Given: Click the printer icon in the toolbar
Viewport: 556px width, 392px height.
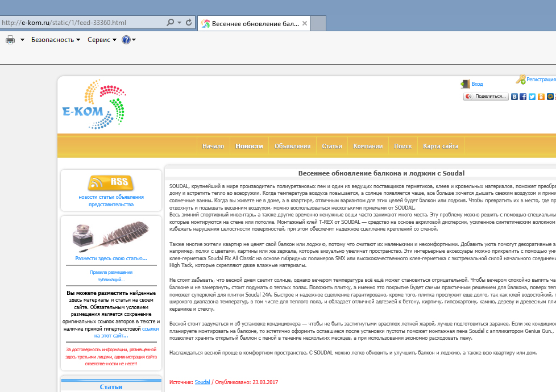Looking at the screenshot, I should point(10,40).
